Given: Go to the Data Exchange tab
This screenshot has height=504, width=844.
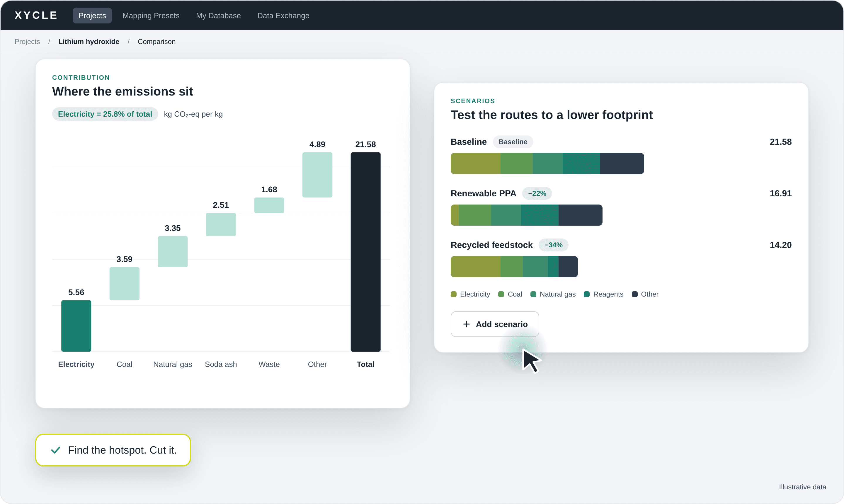Looking at the screenshot, I should click(x=283, y=16).
